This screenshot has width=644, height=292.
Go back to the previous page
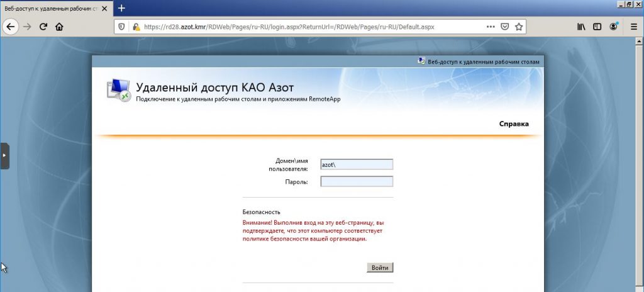click(10, 26)
